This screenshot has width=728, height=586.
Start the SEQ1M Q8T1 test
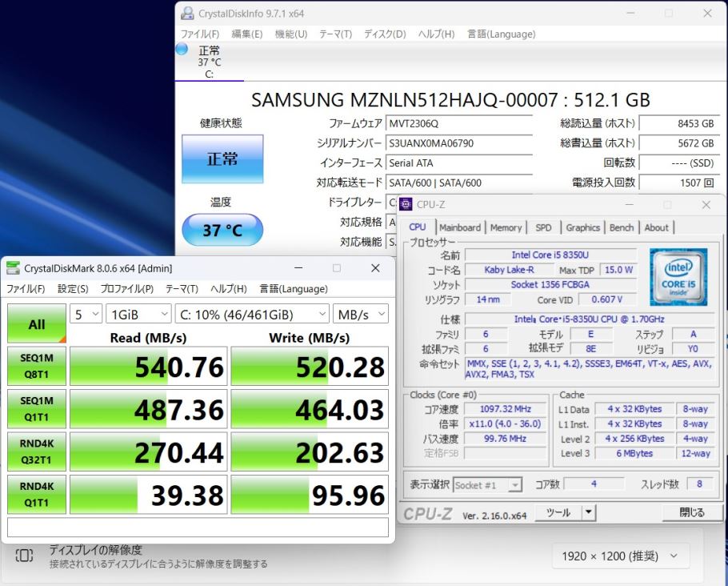(37, 366)
